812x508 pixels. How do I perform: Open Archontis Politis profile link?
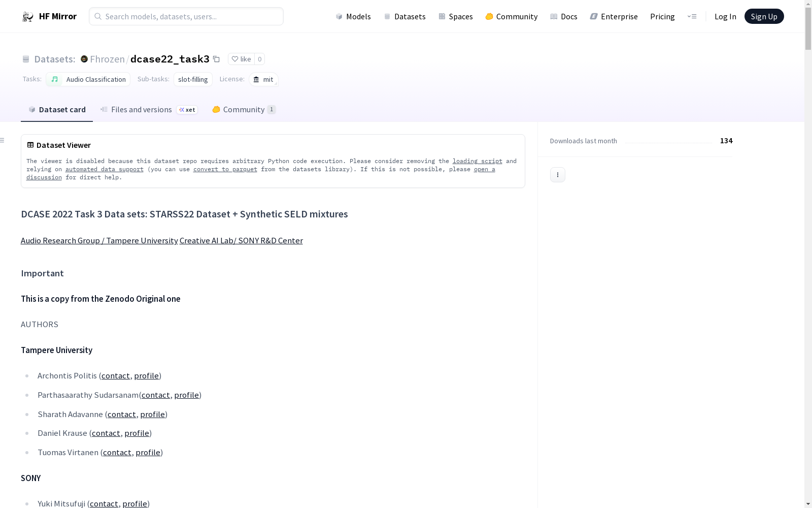click(x=147, y=376)
